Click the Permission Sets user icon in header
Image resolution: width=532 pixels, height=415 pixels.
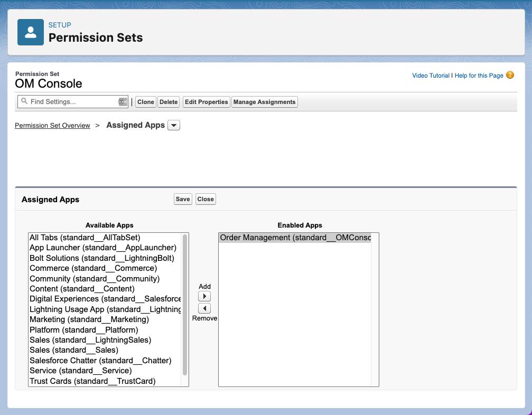coord(30,32)
